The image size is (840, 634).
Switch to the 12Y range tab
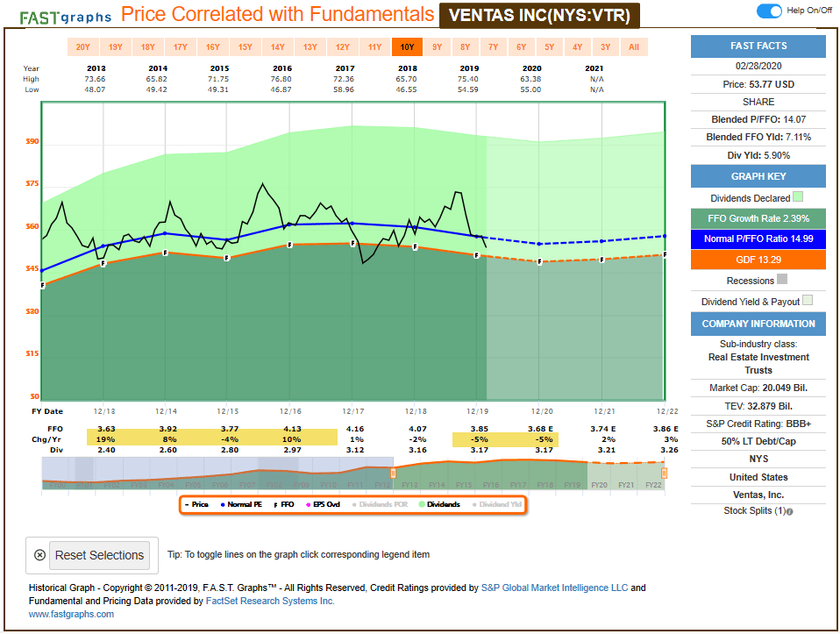tap(342, 47)
